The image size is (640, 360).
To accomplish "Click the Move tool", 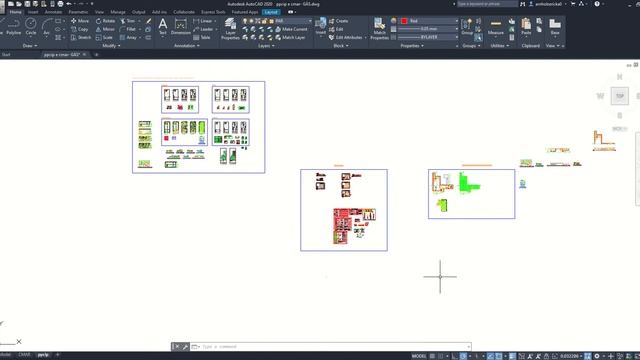I will (80, 21).
